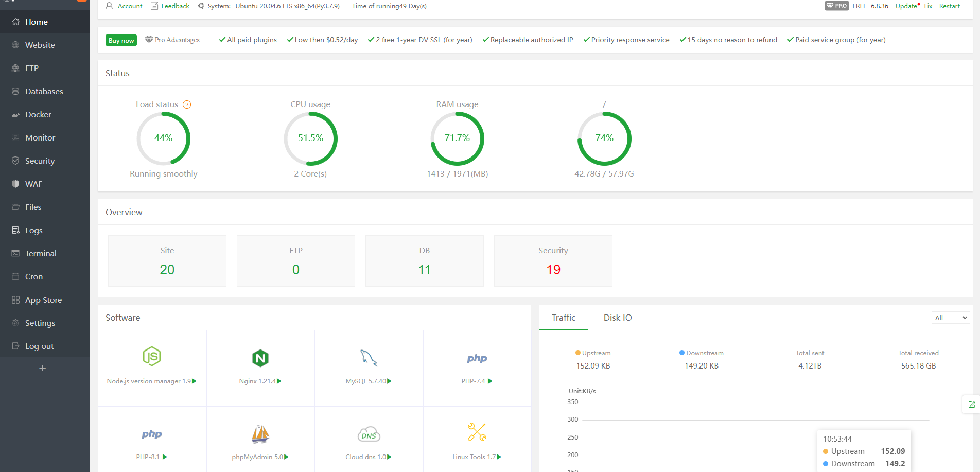Open the All network interface dropdown

pyautogui.click(x=951, y=318)
